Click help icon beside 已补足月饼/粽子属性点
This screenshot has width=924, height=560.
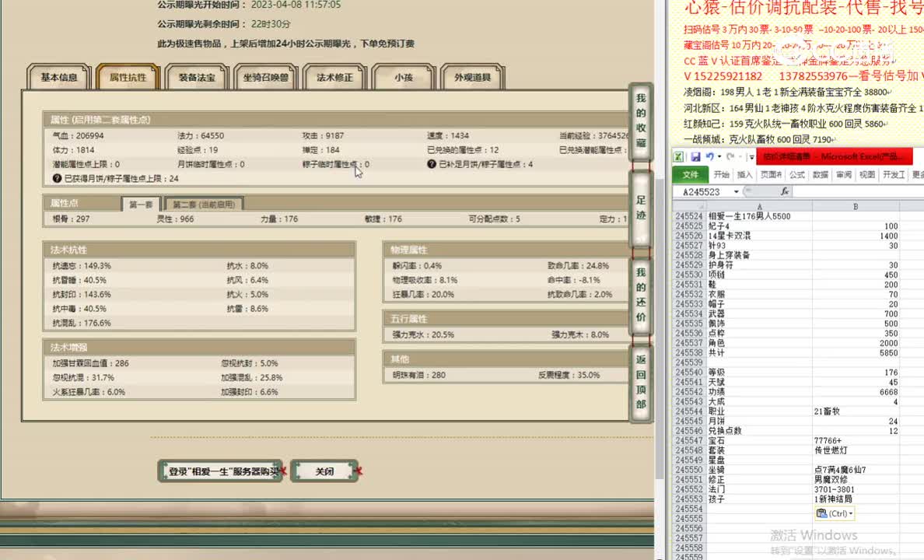(432, 164)
